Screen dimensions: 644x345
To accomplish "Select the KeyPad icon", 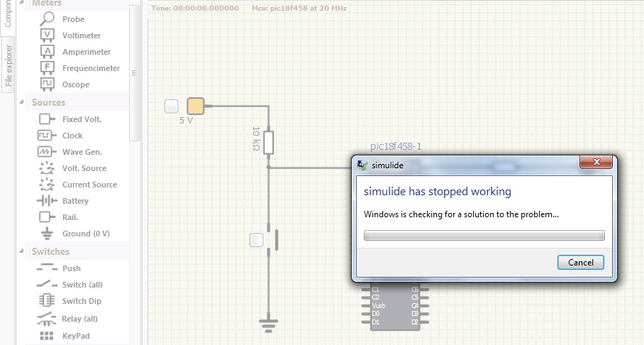I will click(47, 336).
